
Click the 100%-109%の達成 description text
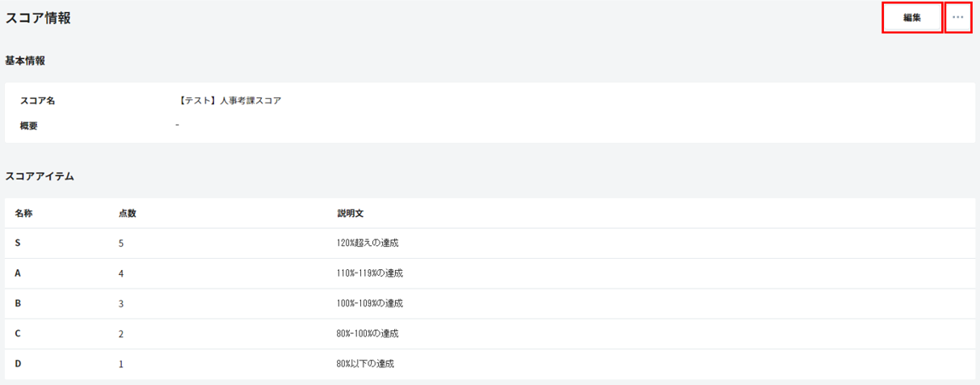point(369,303)
